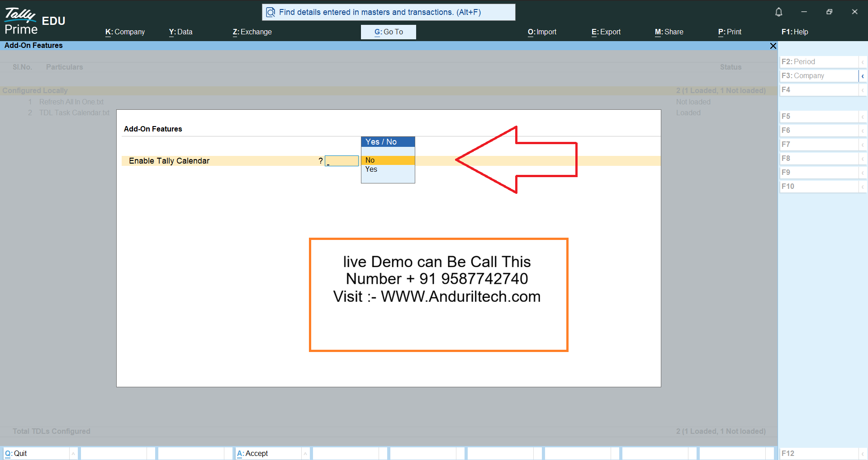
Task: Click the F2: Period button
Action: point(819,62)
